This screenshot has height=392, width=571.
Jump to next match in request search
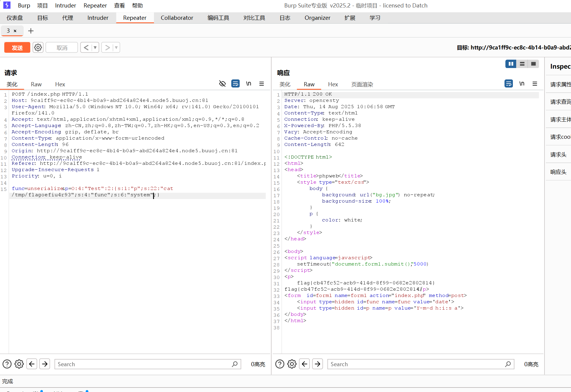45,364
